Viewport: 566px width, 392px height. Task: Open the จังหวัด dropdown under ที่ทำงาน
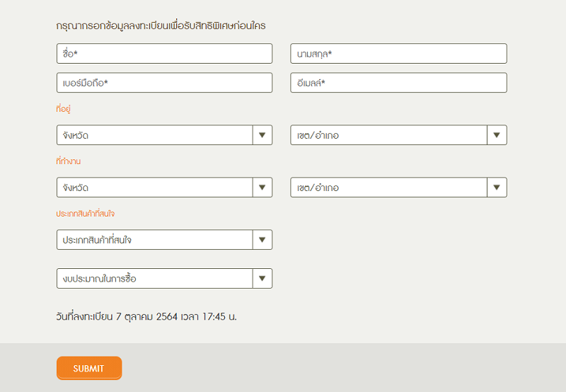point(164,188)
